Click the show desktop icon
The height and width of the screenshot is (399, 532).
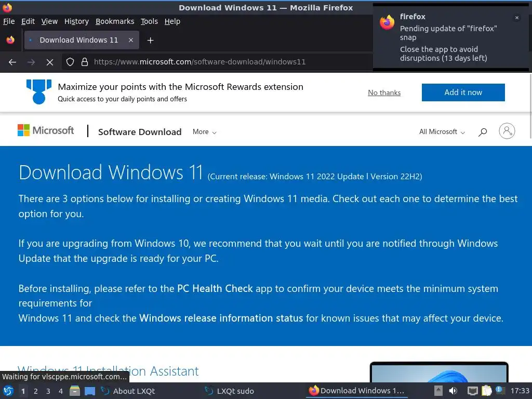tap(90, 391)
